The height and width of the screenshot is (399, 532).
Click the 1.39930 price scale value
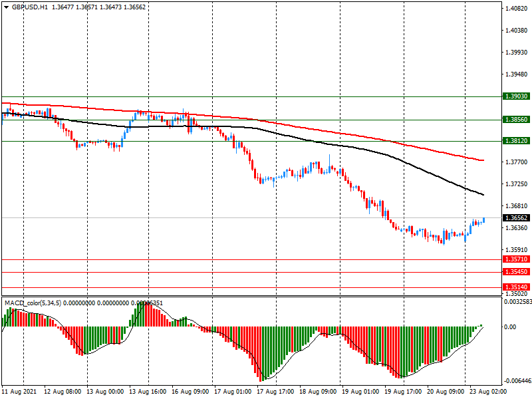pyautogui.click(x=517, y=53)
